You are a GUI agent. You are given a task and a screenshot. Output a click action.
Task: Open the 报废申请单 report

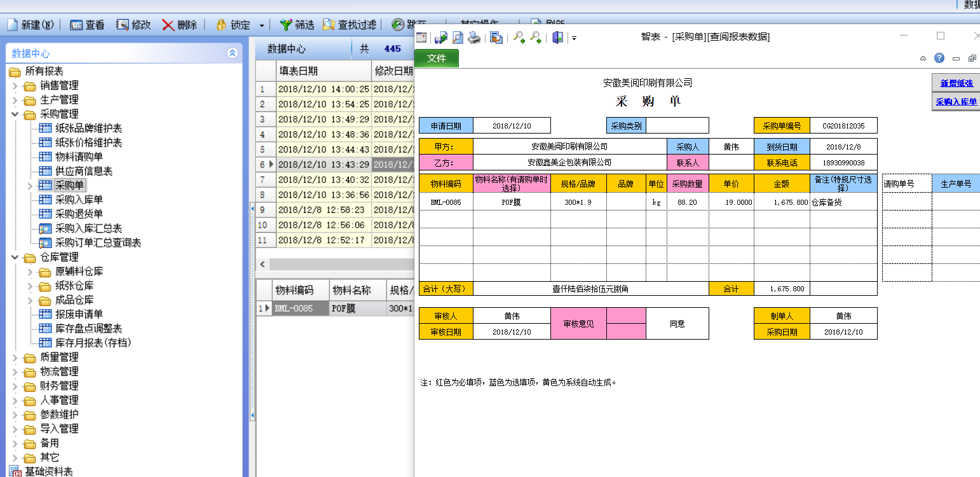(79, 314)
